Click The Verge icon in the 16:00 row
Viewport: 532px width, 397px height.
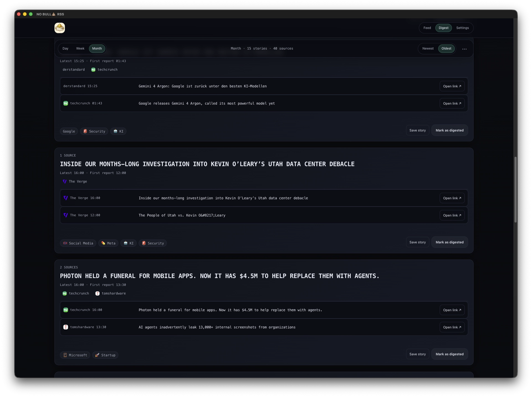(x=66, y=198)
